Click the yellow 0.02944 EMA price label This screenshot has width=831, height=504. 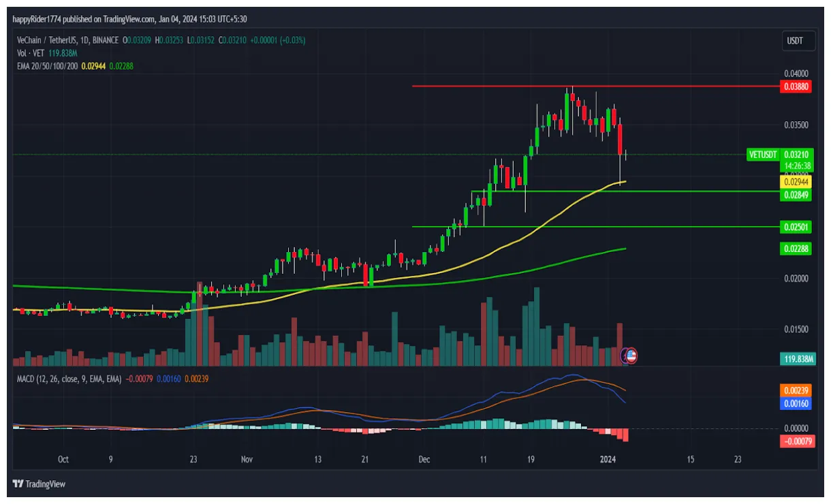click(795, 182)
